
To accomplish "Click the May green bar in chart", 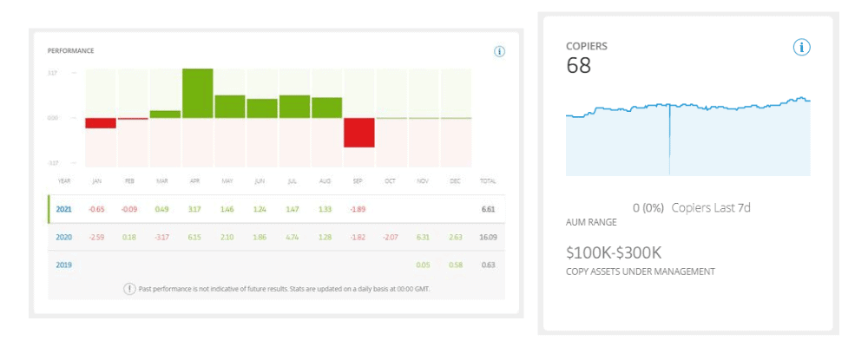I will pos(230,107).
